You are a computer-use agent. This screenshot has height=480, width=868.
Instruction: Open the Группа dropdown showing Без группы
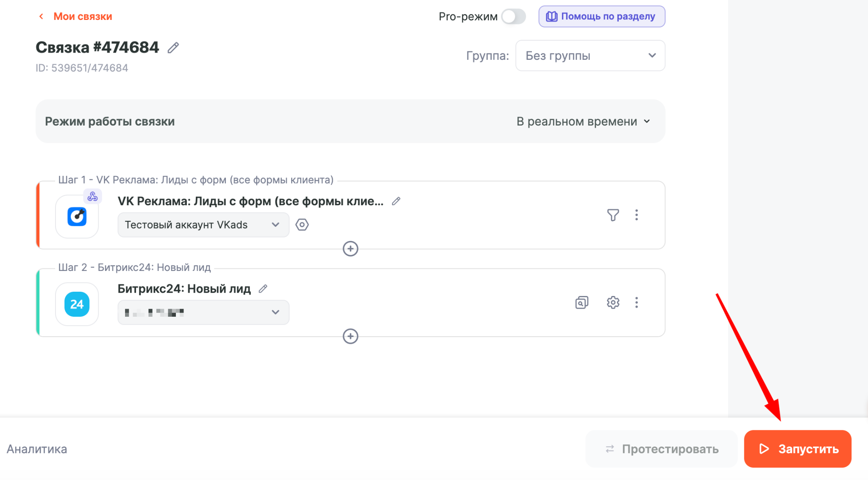click(x=590, y=56)
